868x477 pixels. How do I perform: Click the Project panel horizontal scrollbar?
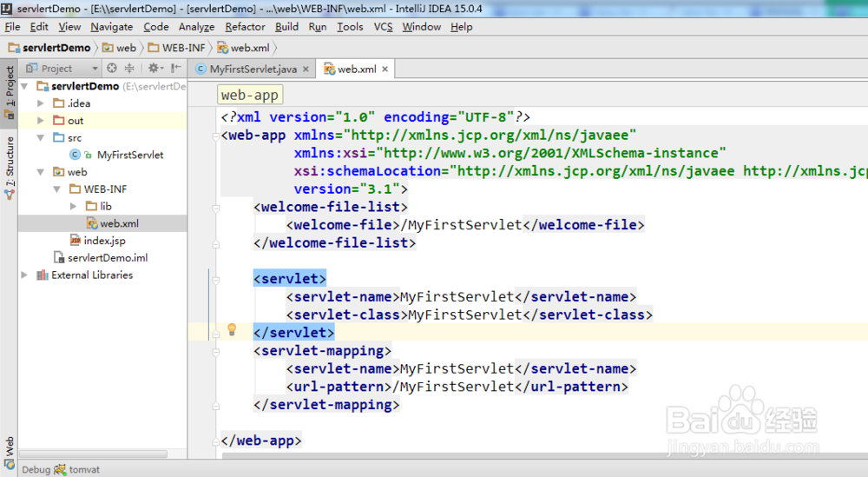click(x=93, y=454)
